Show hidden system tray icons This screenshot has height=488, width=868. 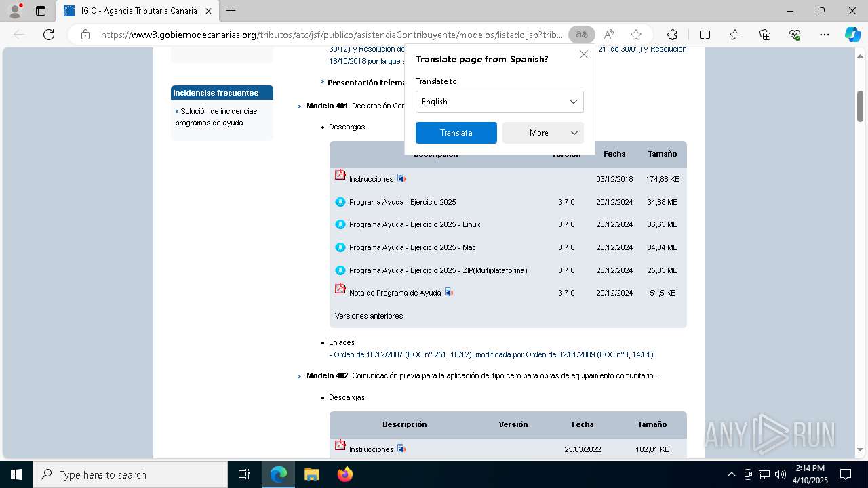731,474
